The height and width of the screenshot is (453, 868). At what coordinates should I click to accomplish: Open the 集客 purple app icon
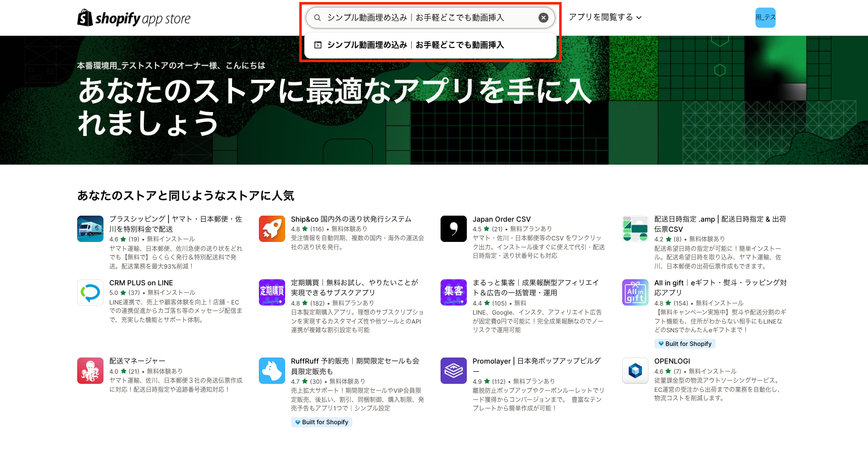[x=454, y=292]
